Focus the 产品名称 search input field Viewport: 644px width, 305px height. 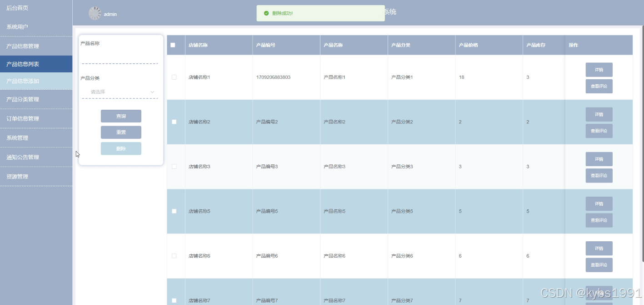120,57
